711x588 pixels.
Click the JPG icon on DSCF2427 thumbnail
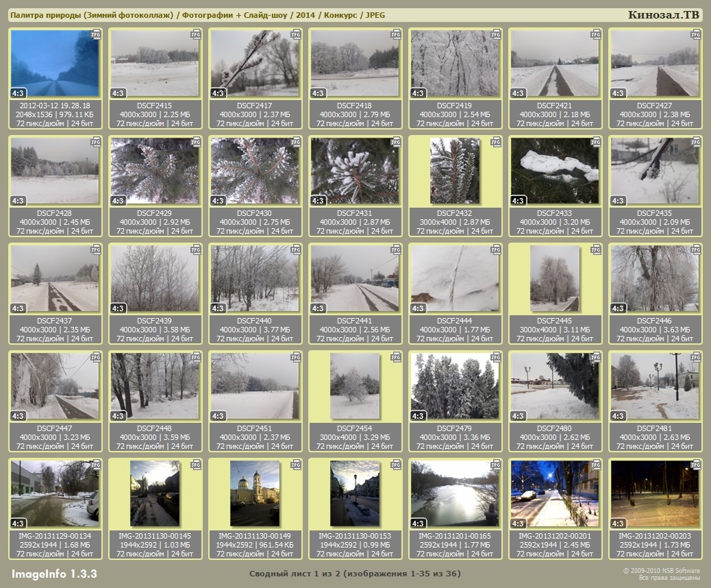(696, 34)
